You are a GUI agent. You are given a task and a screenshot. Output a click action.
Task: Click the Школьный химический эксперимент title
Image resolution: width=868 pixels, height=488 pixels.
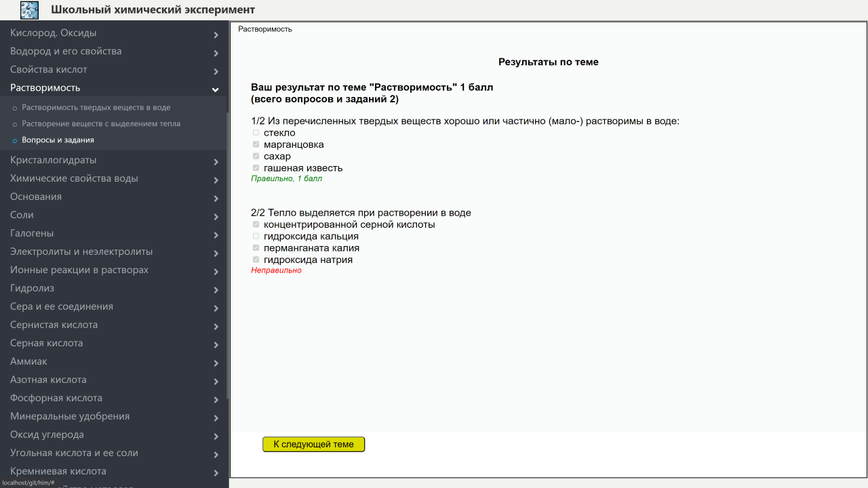coord(153,9)
